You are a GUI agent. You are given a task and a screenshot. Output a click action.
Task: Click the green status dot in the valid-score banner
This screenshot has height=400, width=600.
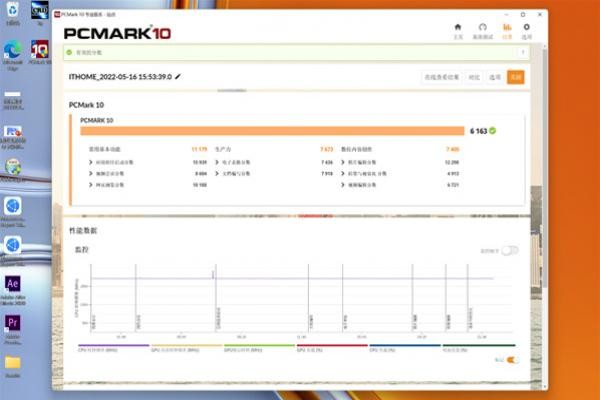69,52
